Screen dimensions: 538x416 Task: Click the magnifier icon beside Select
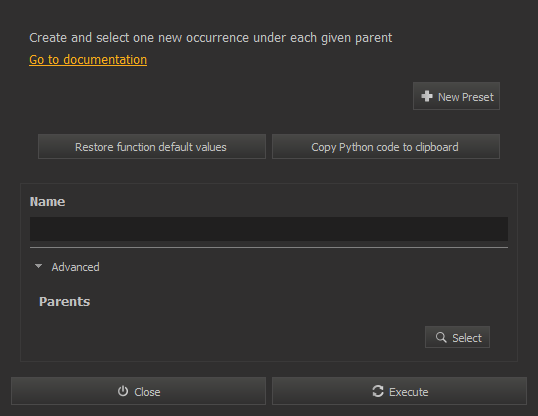(x=441, y=337)
